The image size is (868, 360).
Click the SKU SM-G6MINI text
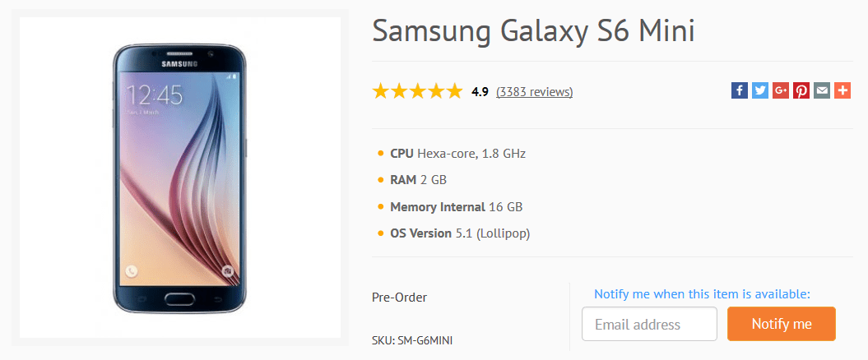tap(412, 339)
